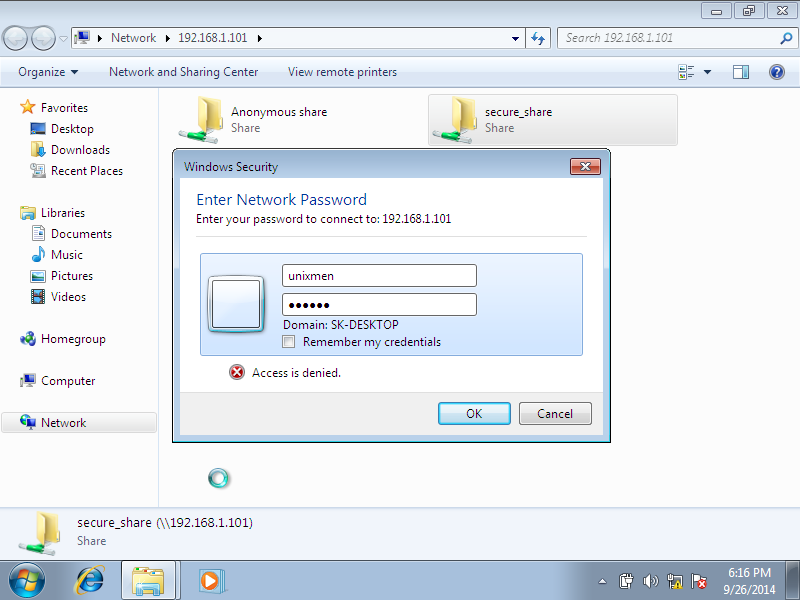
Task: Click the refresh address button
Action: (538, 38)
